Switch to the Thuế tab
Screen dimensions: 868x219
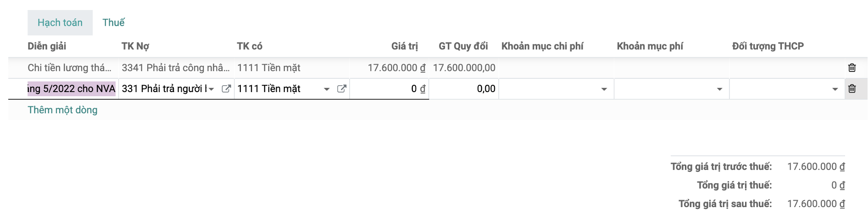coord(113,22)
